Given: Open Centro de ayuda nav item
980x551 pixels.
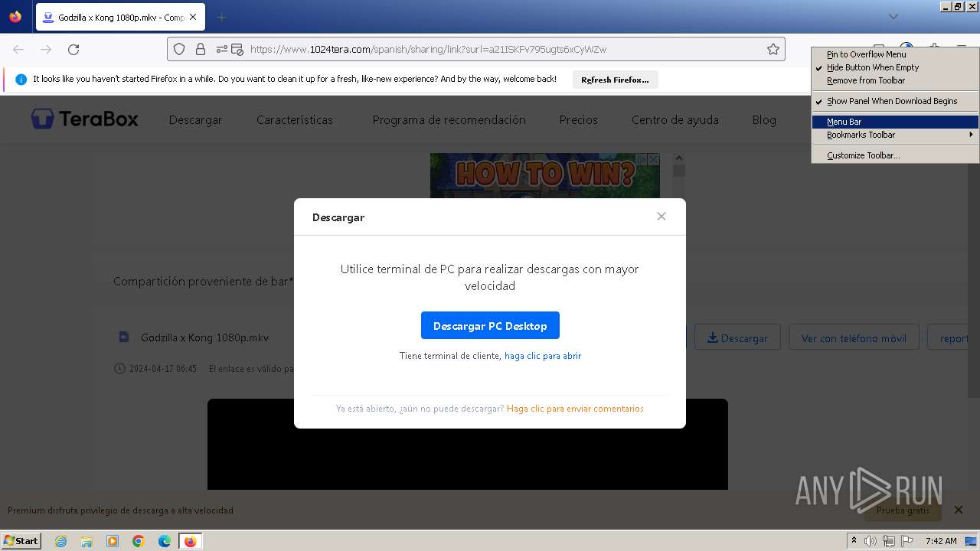Looking at the screenshot, I should 675,120.
